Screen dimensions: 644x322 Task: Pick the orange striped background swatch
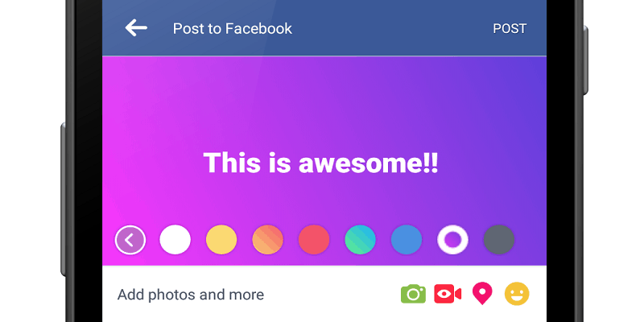[268, 239]
